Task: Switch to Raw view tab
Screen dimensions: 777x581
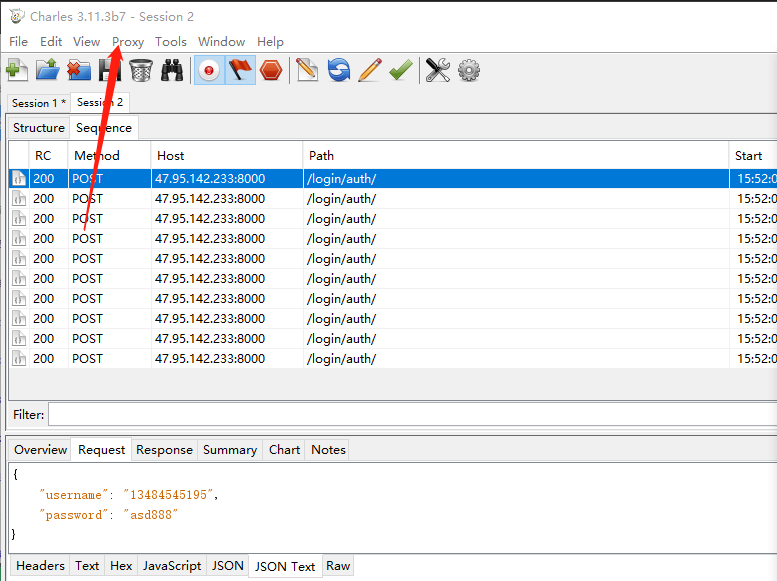Action: (x=338, y=566)
